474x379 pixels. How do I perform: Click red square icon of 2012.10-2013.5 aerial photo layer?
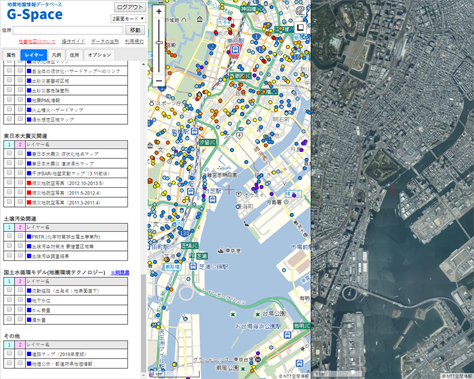click(29, 183)
